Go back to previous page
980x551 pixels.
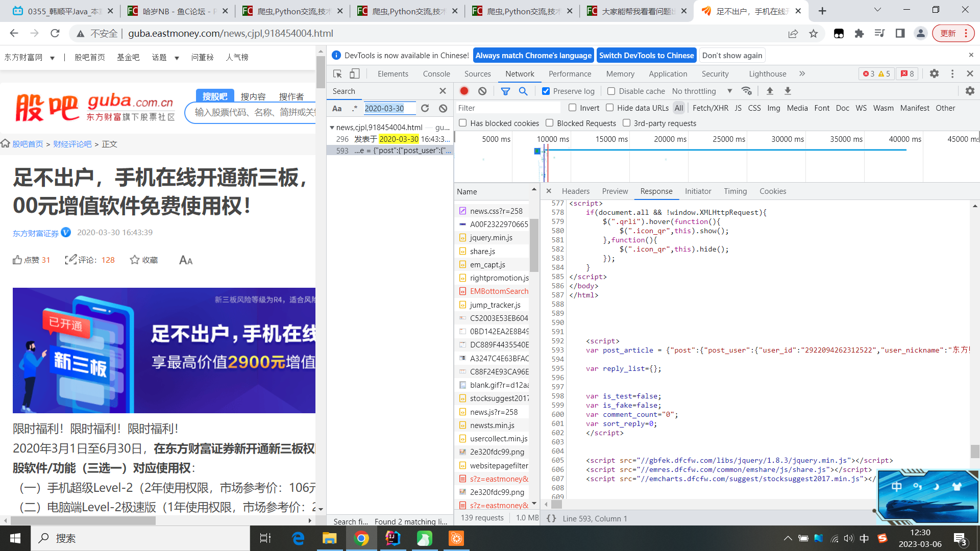click(x=14, y=33)
